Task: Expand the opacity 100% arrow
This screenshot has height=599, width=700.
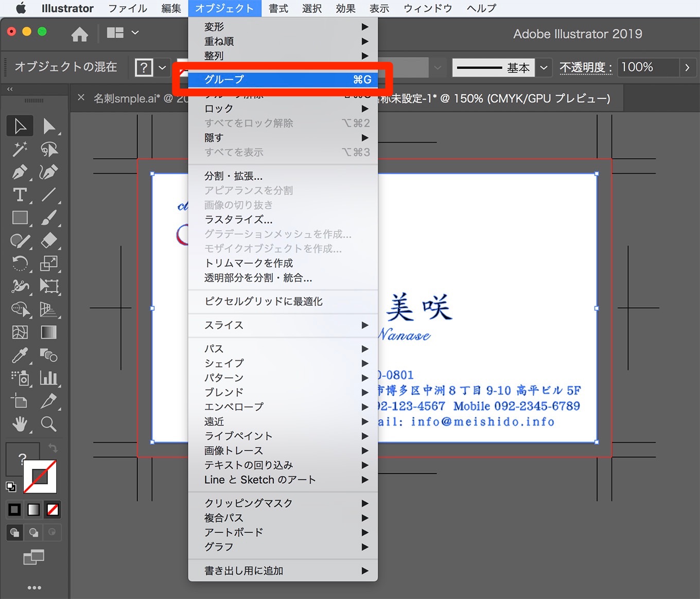Action: point(687,67)
